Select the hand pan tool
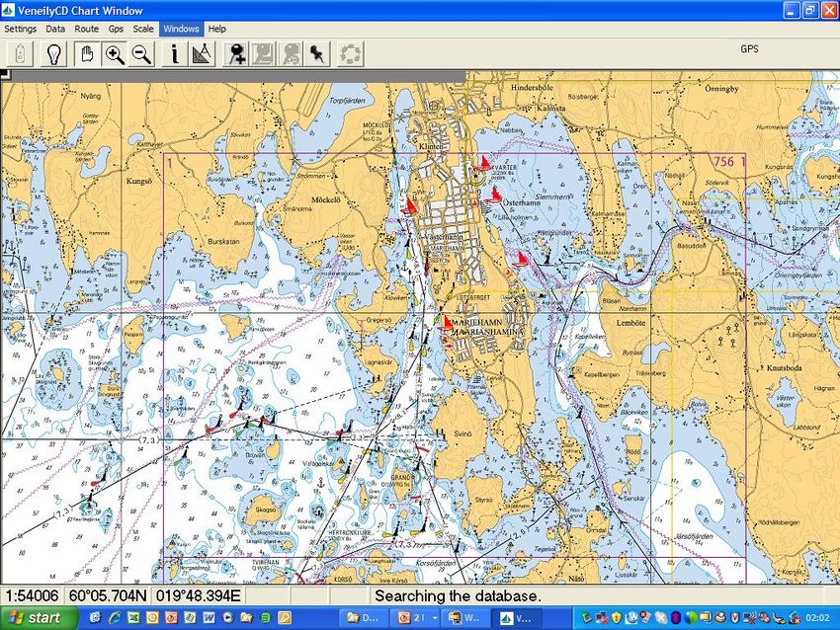 tap(87, 54)
